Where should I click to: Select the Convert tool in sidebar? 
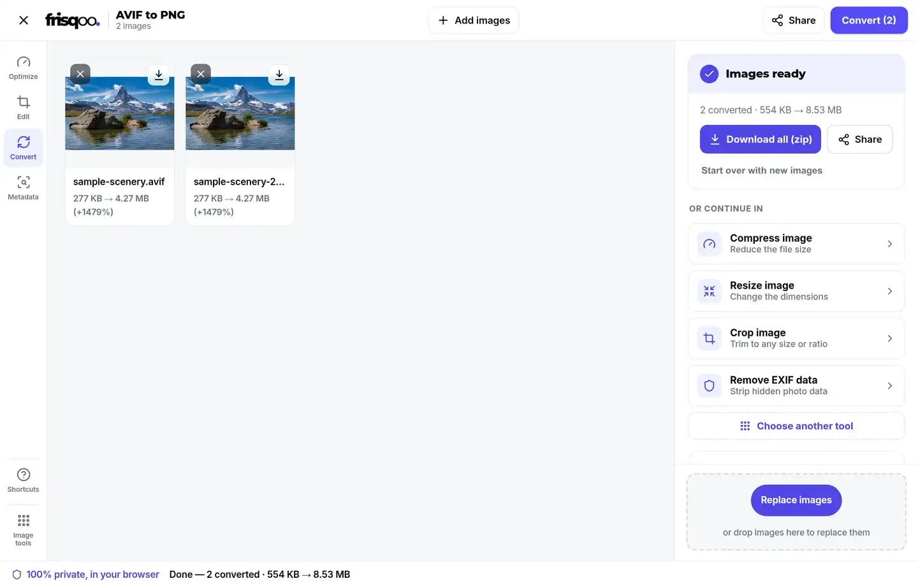click(24, 148)
